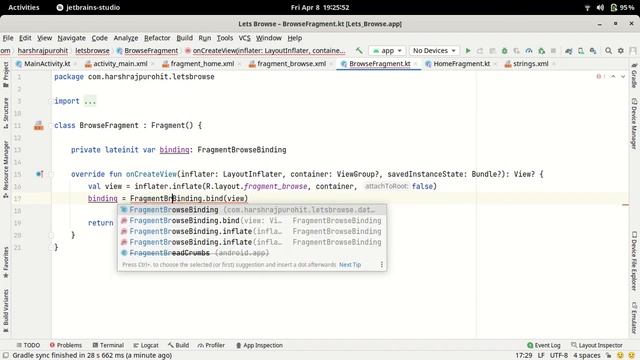The height and width of the screenshot is (360, 640).
Task: Click the error indicator at editor top-right
Action: click(x=600, y=77)
